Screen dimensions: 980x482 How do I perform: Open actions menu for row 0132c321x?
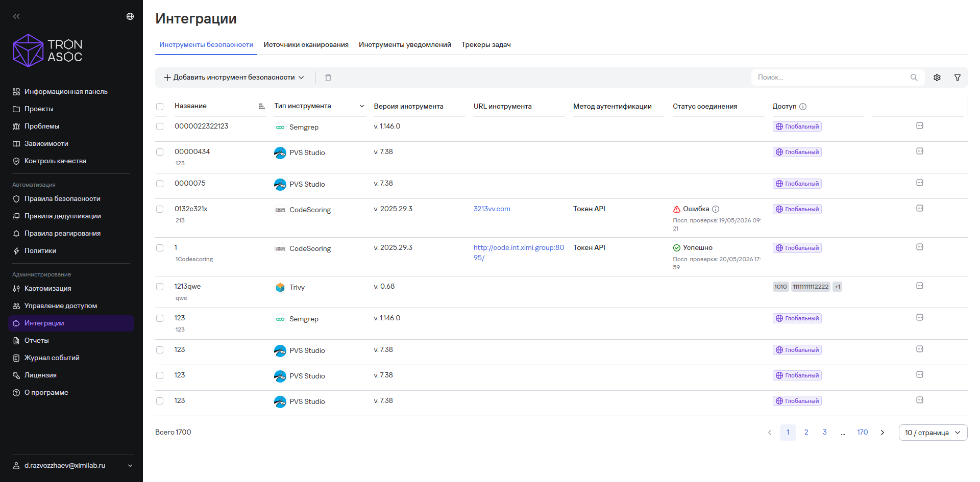click(920, 208)
